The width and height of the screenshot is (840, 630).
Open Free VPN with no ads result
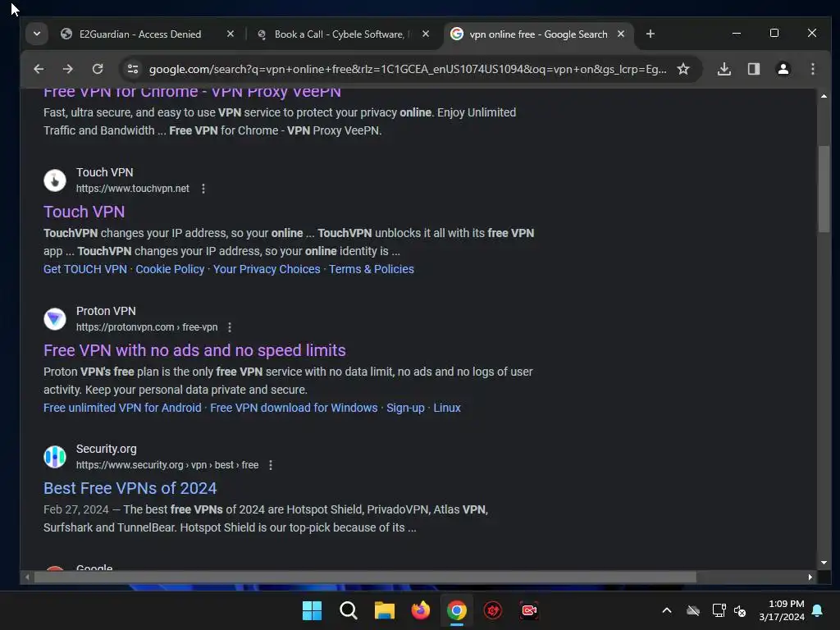tap(194, 350)
